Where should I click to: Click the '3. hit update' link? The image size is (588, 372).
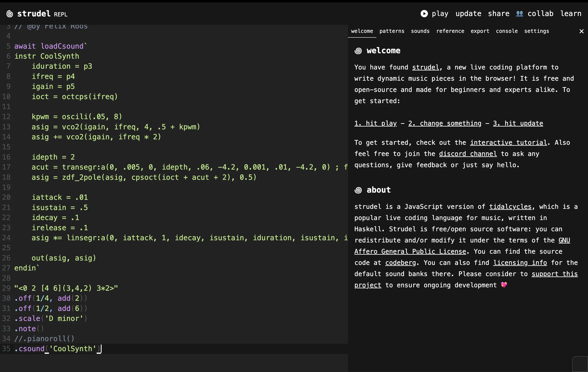(518, 123)
